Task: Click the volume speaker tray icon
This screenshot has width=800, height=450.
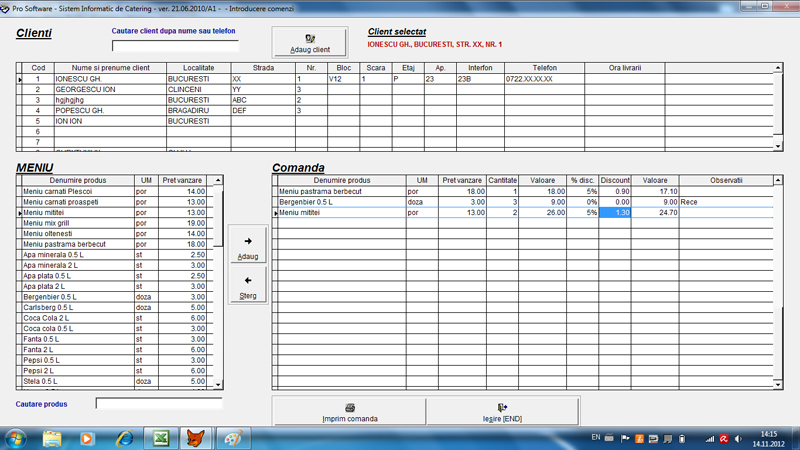Action: 738,439
